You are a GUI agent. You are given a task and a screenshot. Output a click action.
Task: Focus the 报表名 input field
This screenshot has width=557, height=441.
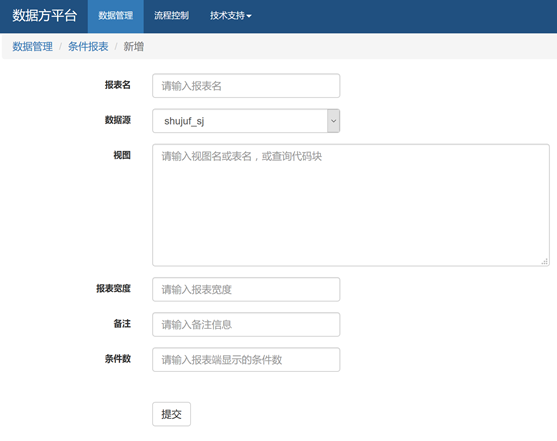tap(246, 86)
